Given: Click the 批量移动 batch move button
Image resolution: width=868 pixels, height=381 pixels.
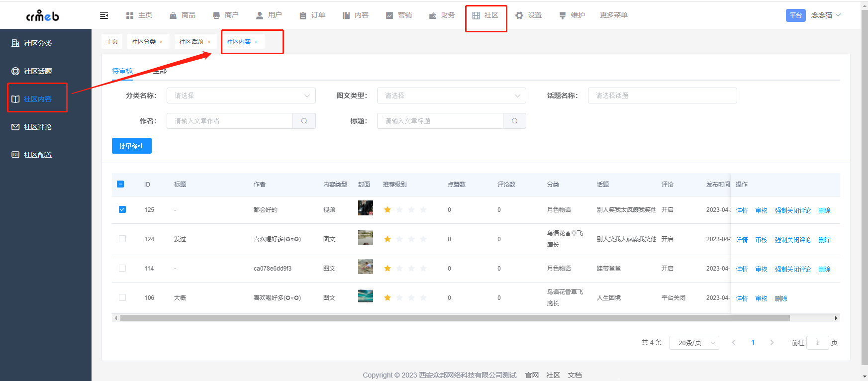Looking at the screenshot, I should pyautogui.click(x=132, y=146).
